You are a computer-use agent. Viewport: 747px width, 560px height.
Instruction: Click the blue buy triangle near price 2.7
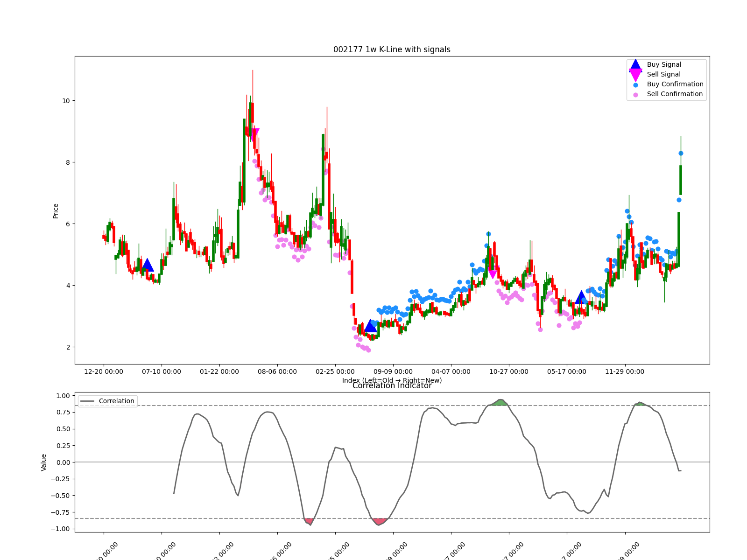click(370, 326)
